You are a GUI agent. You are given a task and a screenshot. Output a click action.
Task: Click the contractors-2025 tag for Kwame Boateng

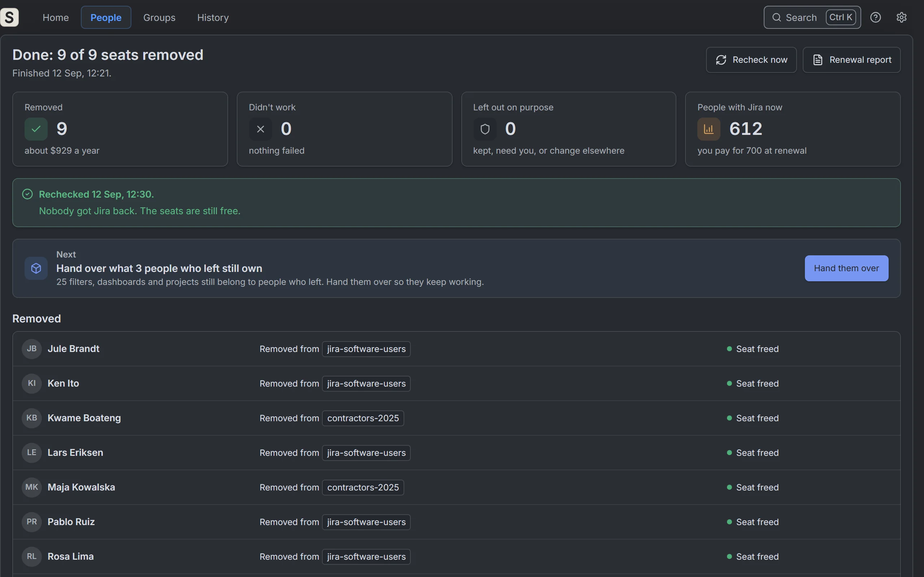[x=363, y=418]
